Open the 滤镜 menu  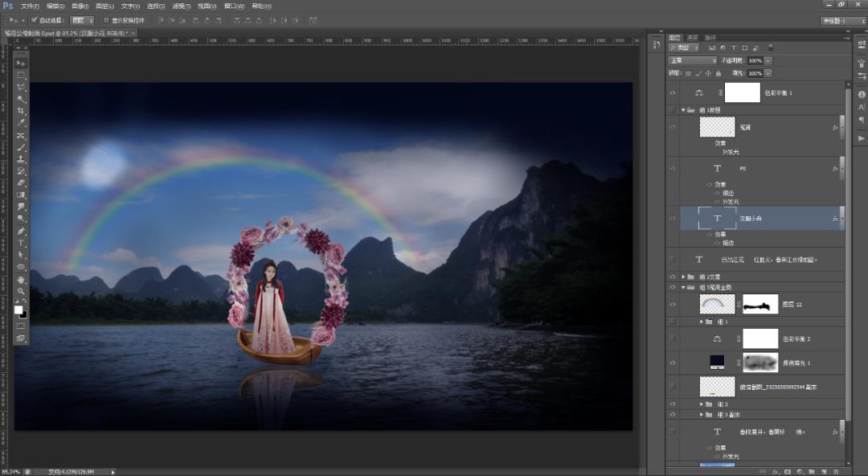pyautogui.click(x=179, y=6)
